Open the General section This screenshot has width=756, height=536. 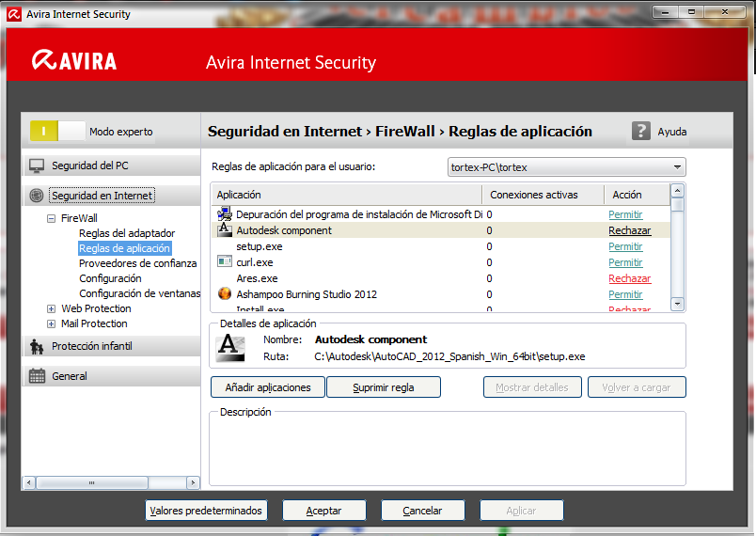point(111,376)
